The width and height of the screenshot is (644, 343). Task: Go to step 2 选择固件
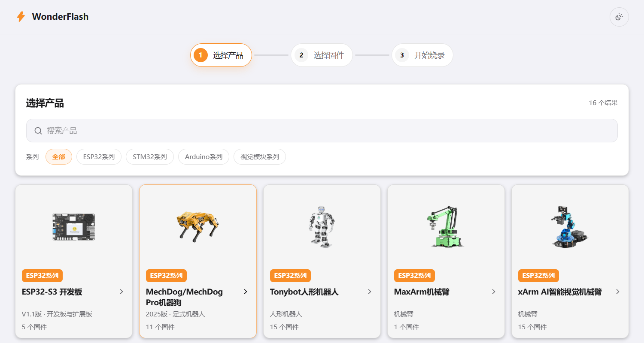click(322, 55)
